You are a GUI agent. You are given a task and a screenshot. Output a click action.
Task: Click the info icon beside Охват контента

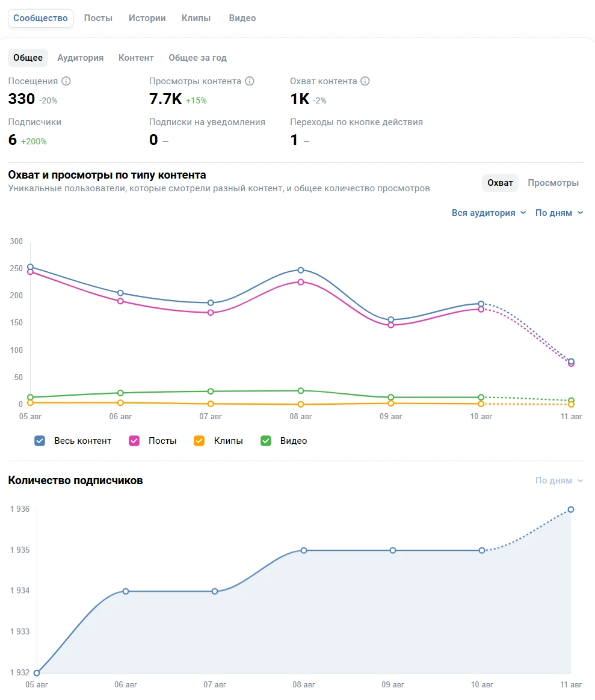(365, 81)
